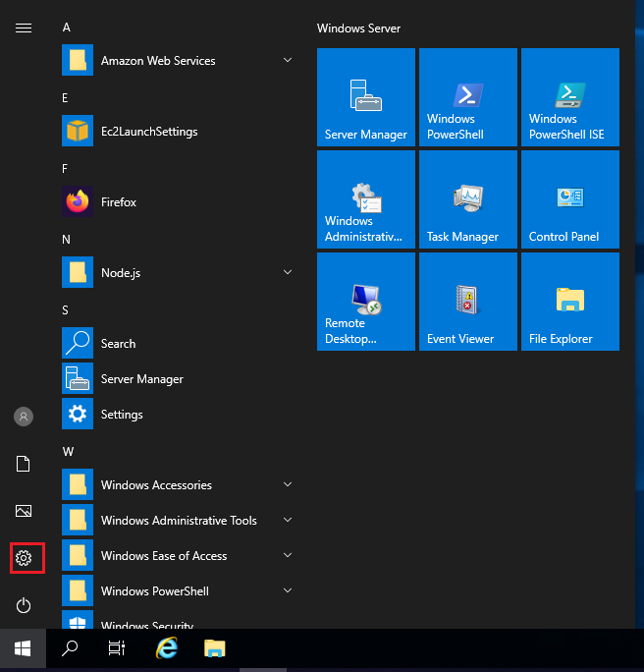Open Settings gear in the Start sidebar
The width and height of the screenshot is (644, 672).
[x=24, y=558]
